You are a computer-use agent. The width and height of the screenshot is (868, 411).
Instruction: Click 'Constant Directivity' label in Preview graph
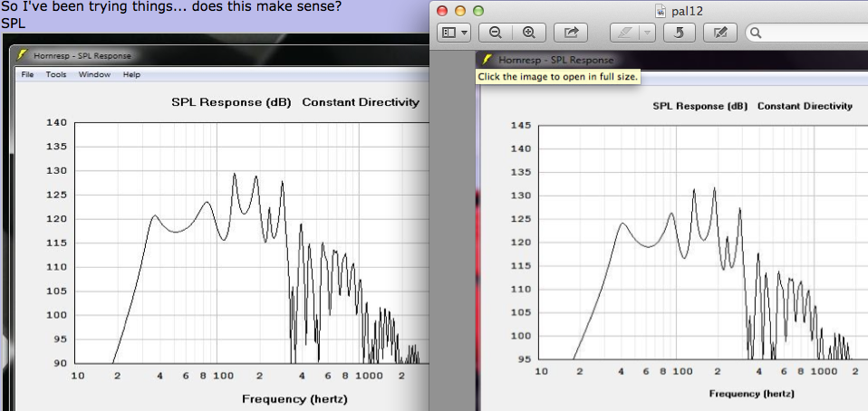tap(805, 106)
